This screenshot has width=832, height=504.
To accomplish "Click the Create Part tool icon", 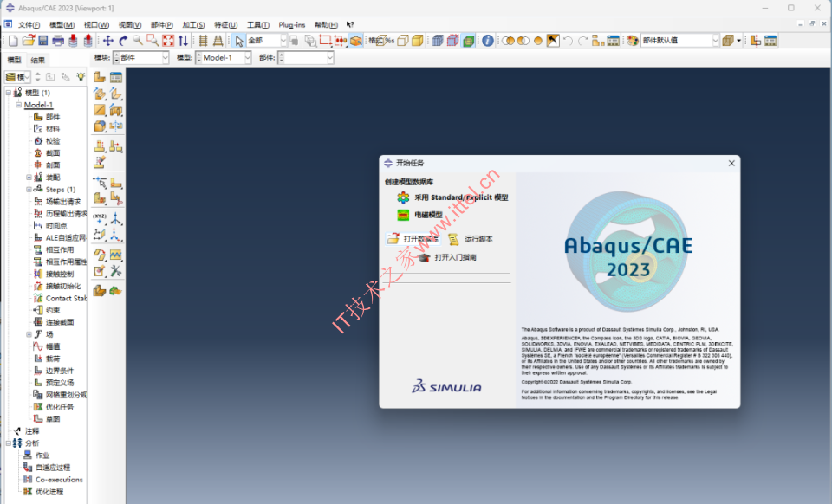I will coord(100,77).
